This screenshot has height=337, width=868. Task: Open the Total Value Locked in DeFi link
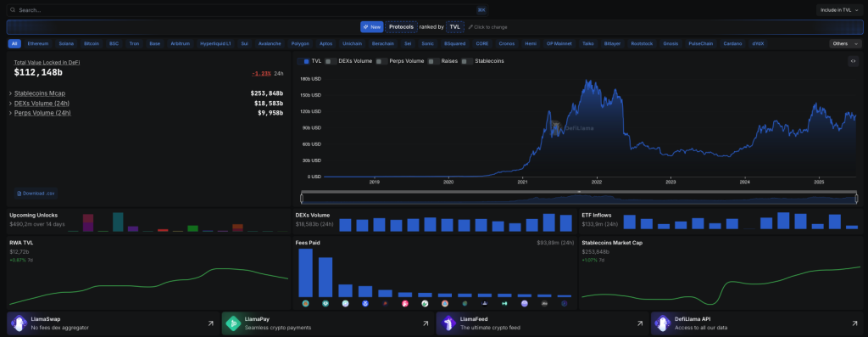coord(47,63)
